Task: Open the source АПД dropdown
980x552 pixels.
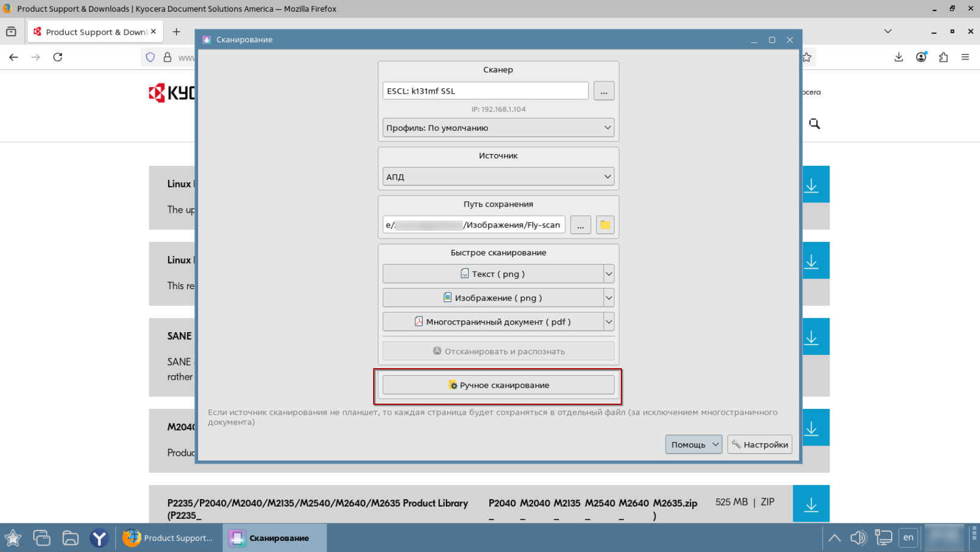Action: coord(498,177)
